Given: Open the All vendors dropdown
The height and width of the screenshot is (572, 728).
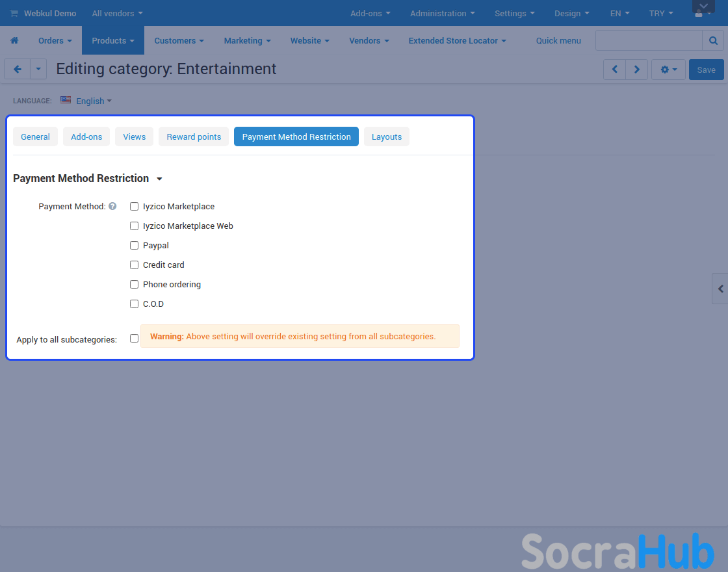Looking at the screenshot, I should [x=117, y=13].
